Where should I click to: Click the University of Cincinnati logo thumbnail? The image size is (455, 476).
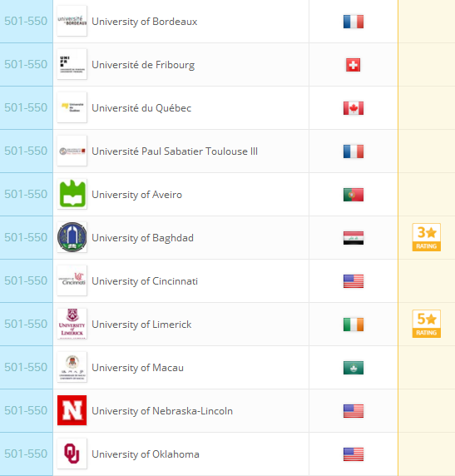click(x=72, y=280)
